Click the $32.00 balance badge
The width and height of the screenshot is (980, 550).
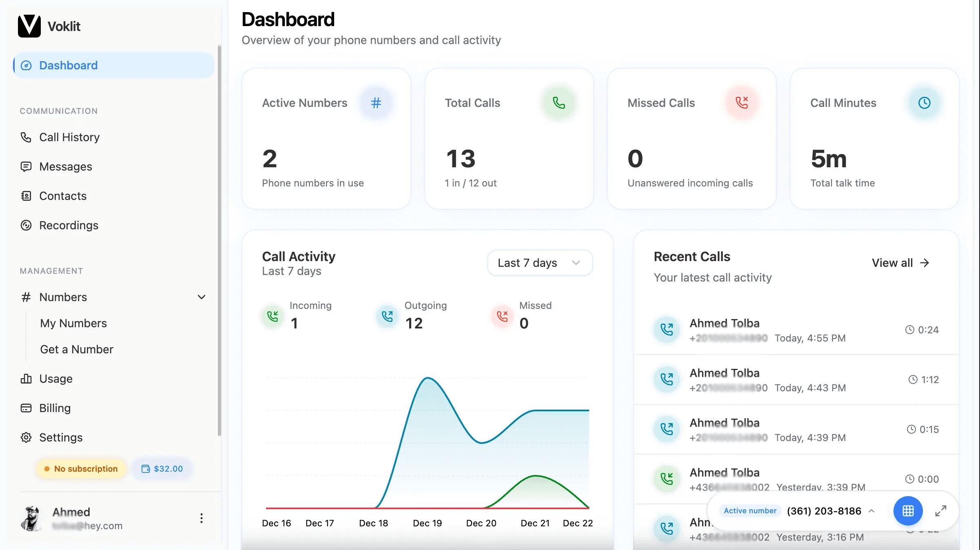coord(162,469)
